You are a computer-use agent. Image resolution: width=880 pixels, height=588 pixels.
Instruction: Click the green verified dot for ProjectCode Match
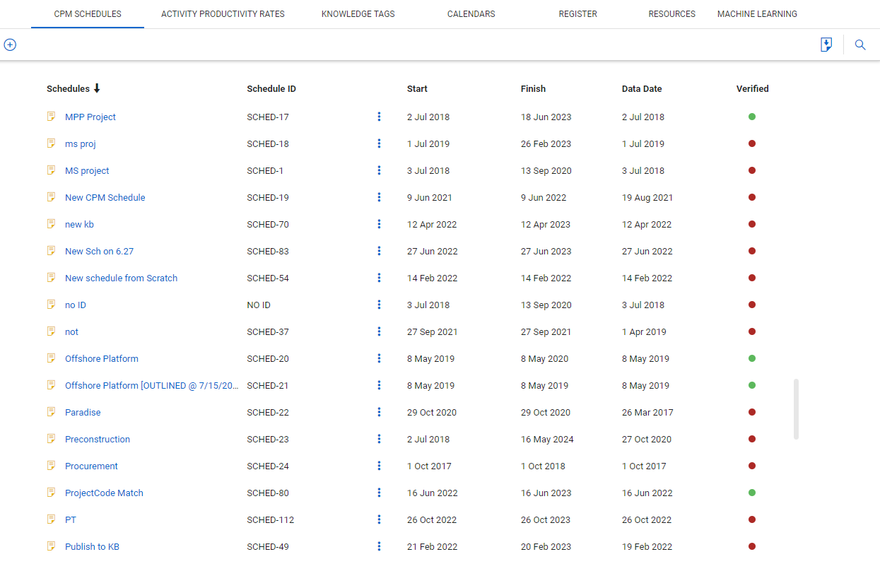tap(752, 493)
